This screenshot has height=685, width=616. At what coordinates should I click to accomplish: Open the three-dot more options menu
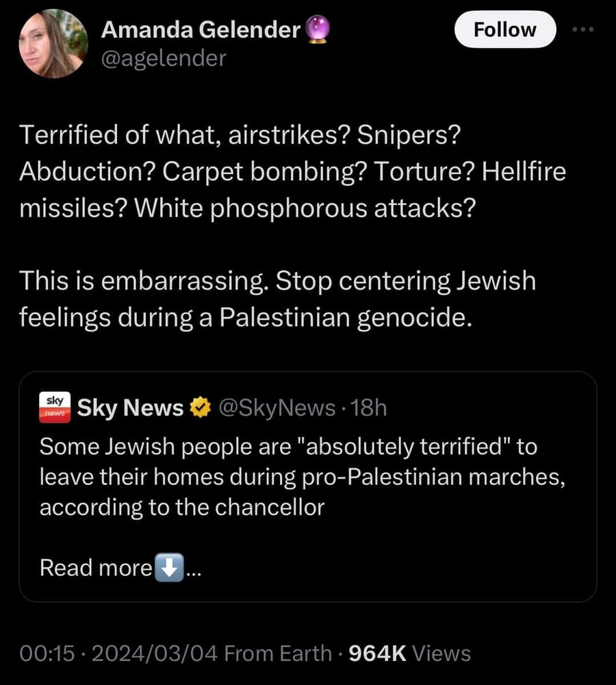click(583, 29)
